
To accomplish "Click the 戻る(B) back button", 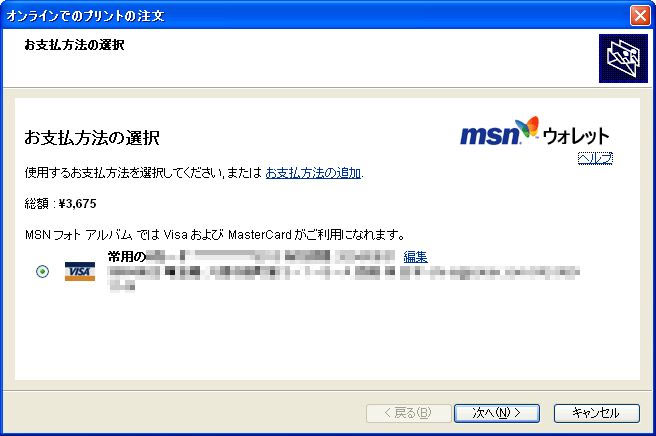I will coord(408,413).
